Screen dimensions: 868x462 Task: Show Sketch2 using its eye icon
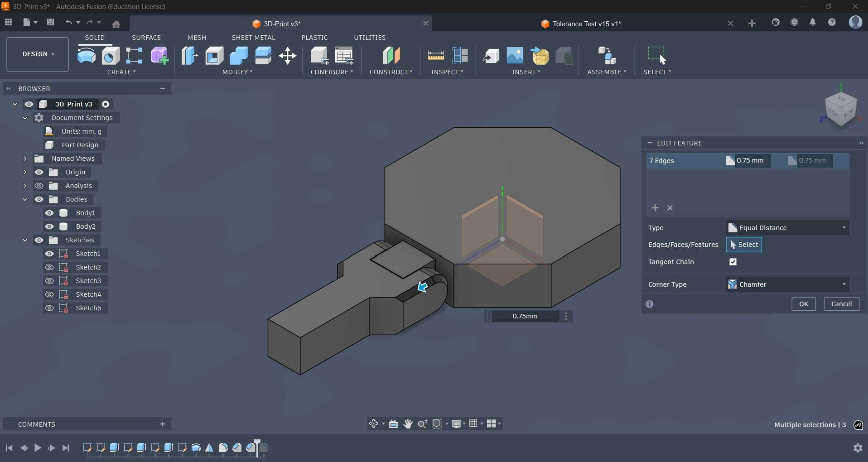(x=49, y=267)
